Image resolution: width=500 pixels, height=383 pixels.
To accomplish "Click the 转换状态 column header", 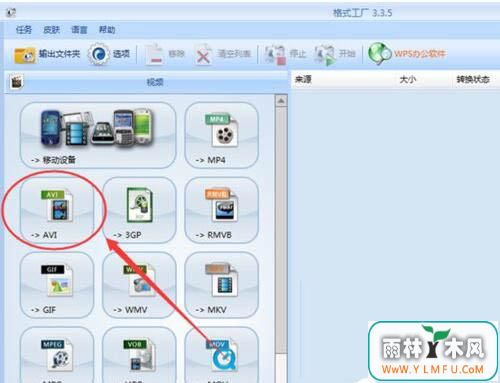I will click(473, 79).
